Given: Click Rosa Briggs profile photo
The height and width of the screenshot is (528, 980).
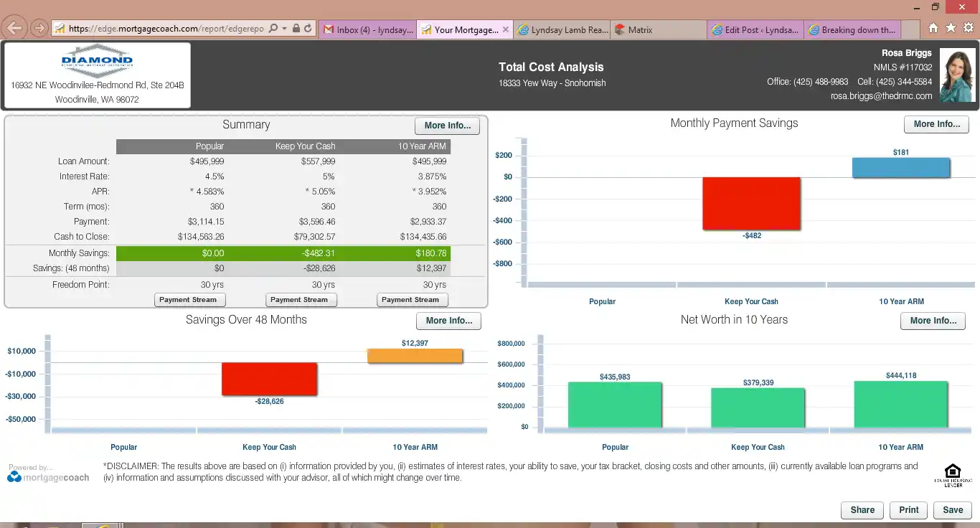Looking at the screenshot, I should [957, 75].
